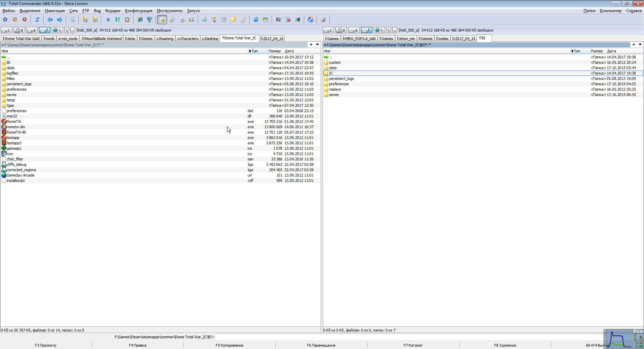Open the Конфигурация menu
This screenshot has width=644, height=349.
[138, 11]
